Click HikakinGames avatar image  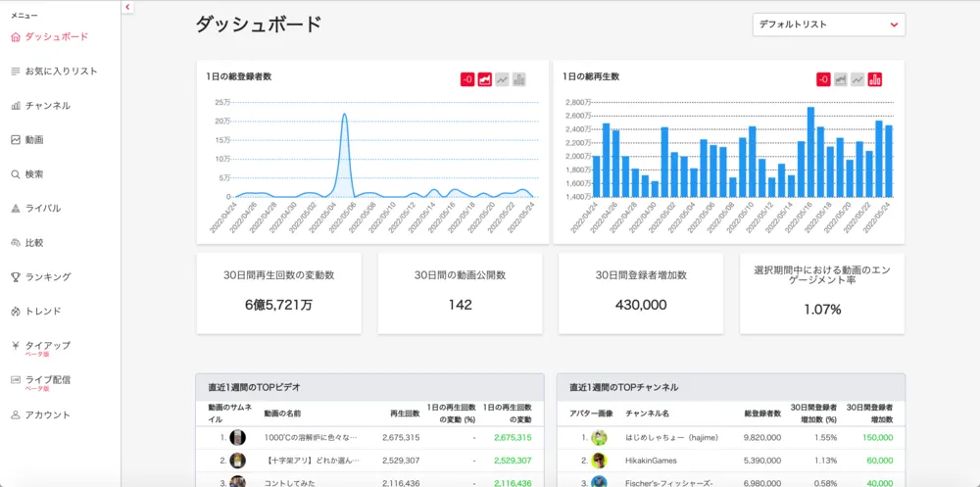coord(600,461)
